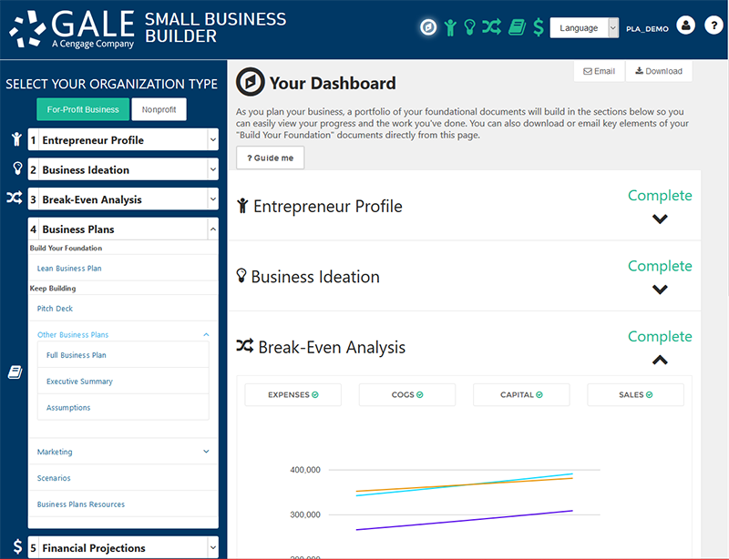Open the user account avatar icon
Image resolution: width=729 pixels, height=560 pixels.
click(x=685, y=25)
